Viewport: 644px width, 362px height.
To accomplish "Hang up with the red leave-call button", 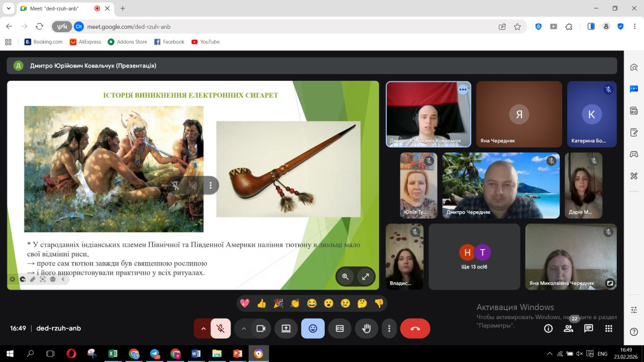I will tap(415, 328).
